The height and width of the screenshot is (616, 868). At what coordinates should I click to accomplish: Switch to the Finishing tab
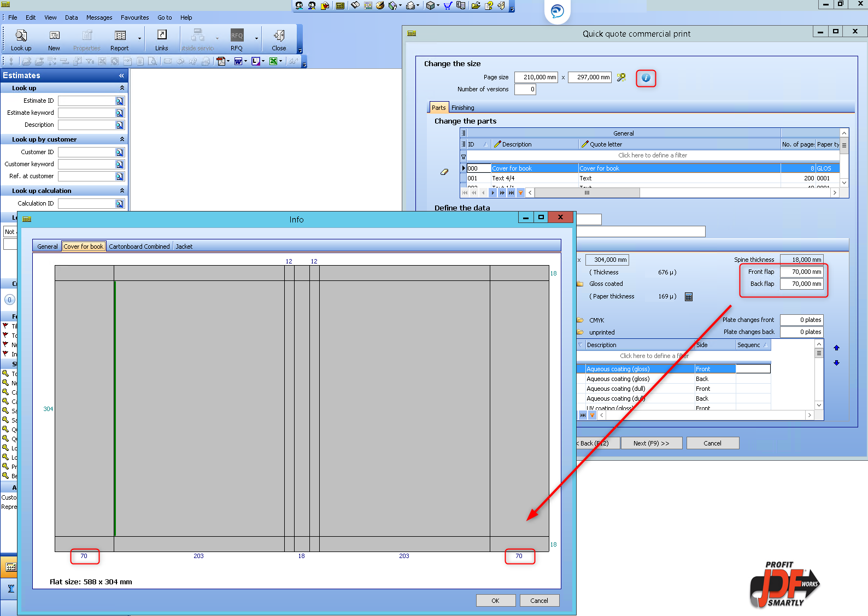pos(462,108)
